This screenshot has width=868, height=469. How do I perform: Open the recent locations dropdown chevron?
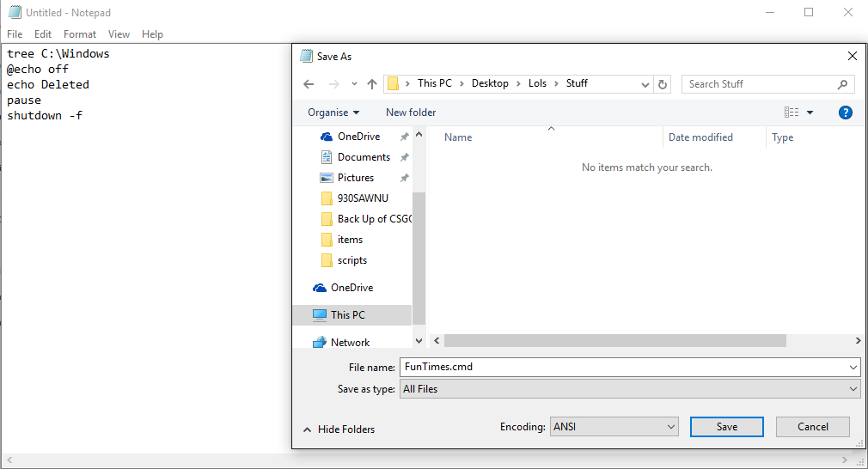coord(354,84)
